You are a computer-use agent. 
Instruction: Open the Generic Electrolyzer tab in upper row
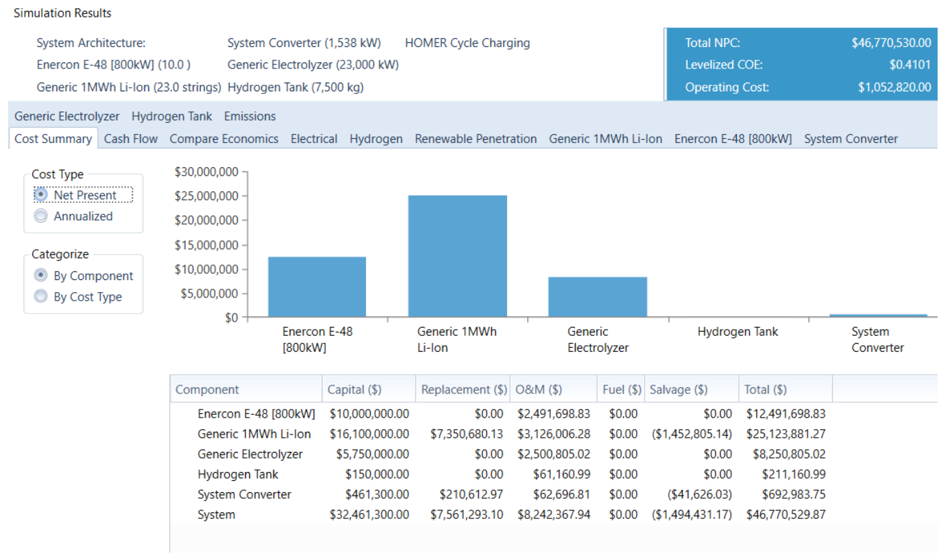[x=67, y=116]
